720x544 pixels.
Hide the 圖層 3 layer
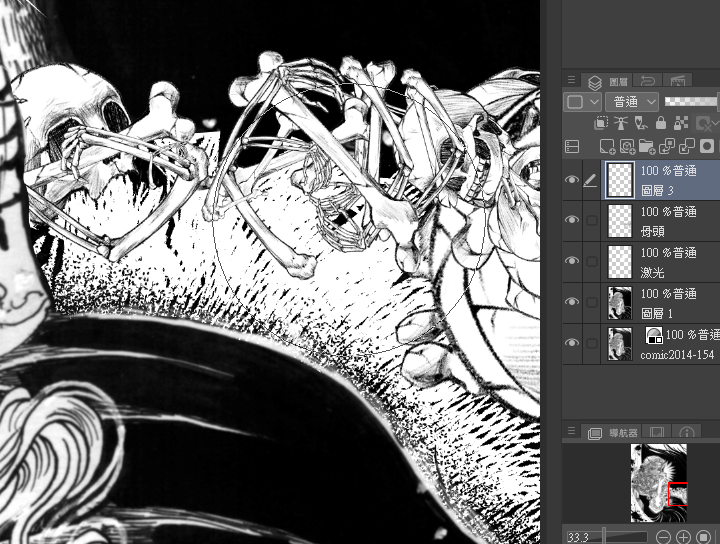[572, 180]
